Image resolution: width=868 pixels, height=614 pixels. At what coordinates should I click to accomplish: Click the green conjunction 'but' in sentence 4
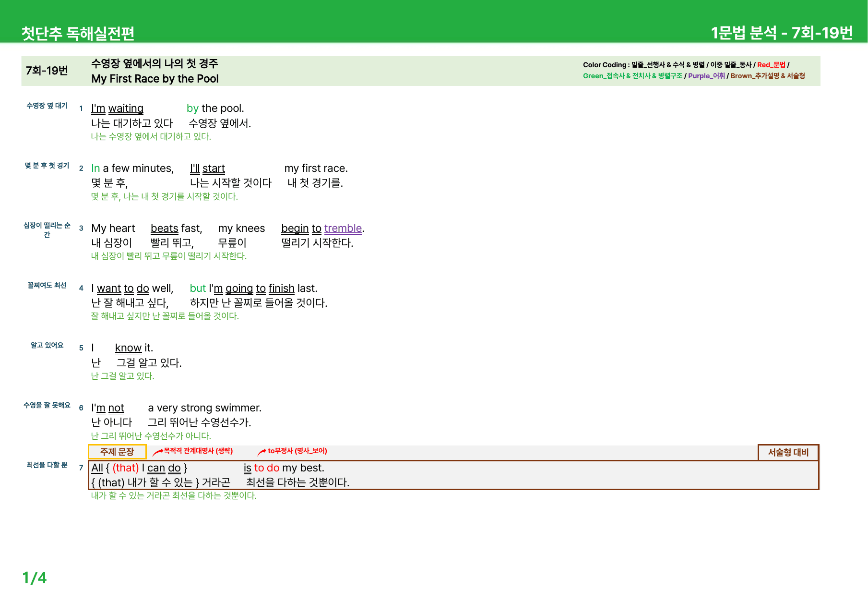[x=198, y=289]
